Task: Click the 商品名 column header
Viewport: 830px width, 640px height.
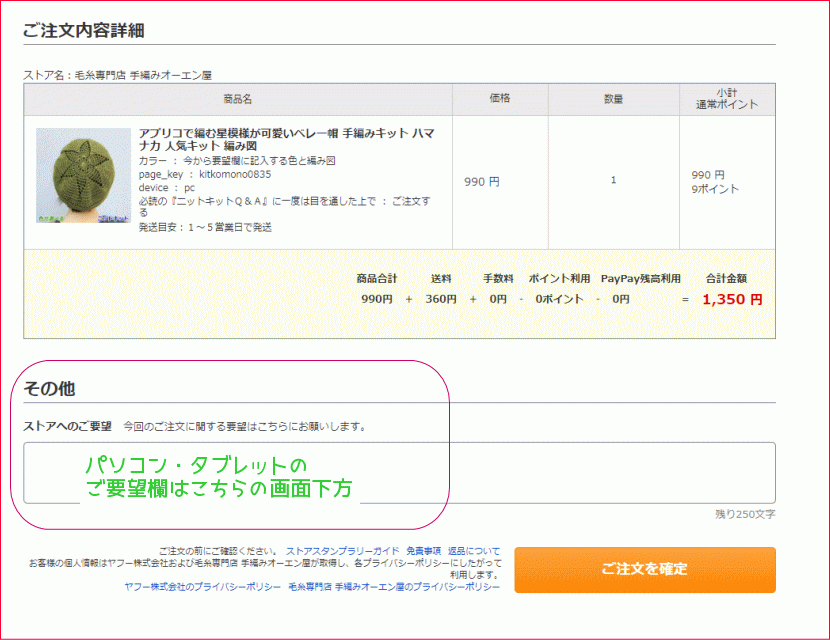Action: click(x=238, y=99)
